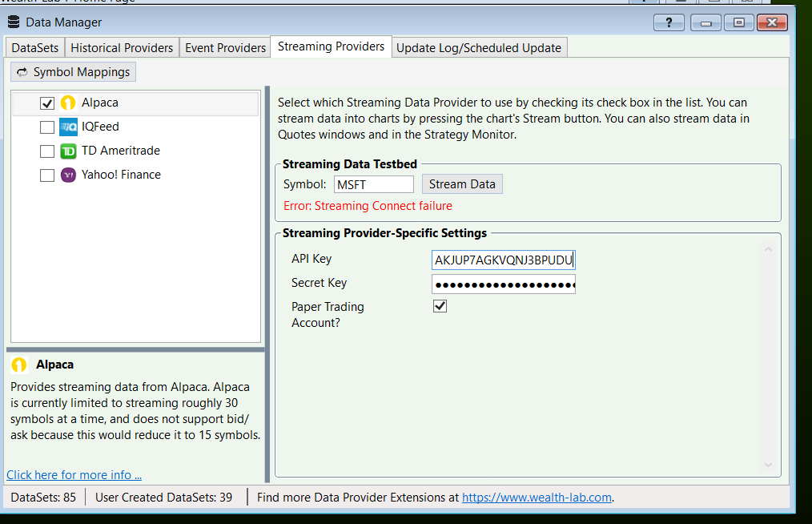Maximize the Data Manager window
812x524 pixels.
click(x=739, y=22)
